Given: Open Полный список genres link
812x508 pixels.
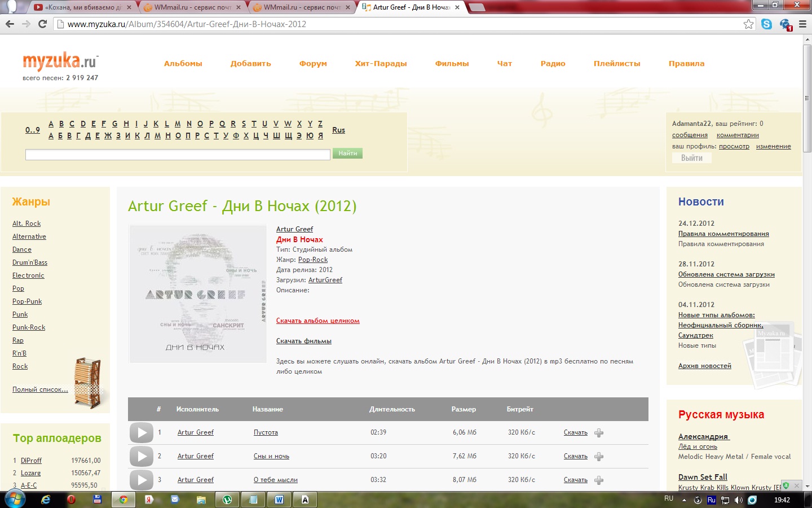Looking at the screenshot, I should point(40,389).
